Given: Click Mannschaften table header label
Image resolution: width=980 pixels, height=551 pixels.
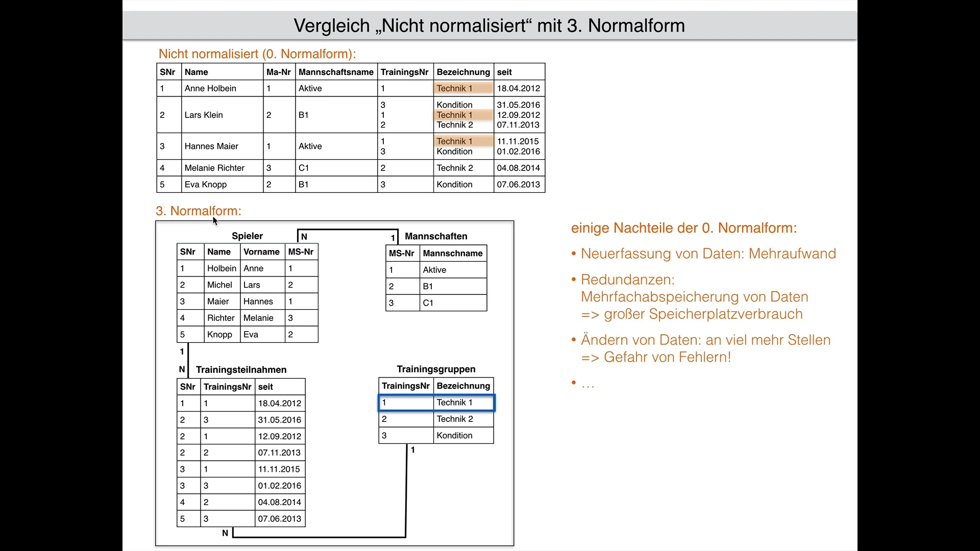Looking at the screenshot, I should 436,236.
